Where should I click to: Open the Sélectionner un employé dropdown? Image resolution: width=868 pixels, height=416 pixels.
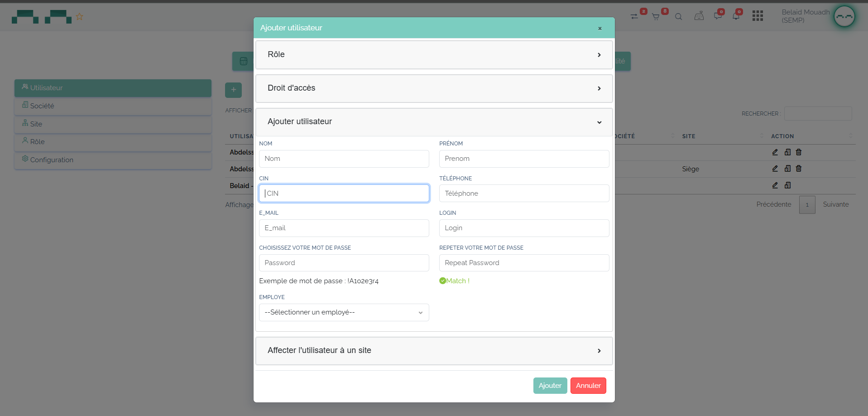click(x=344, y=312)
